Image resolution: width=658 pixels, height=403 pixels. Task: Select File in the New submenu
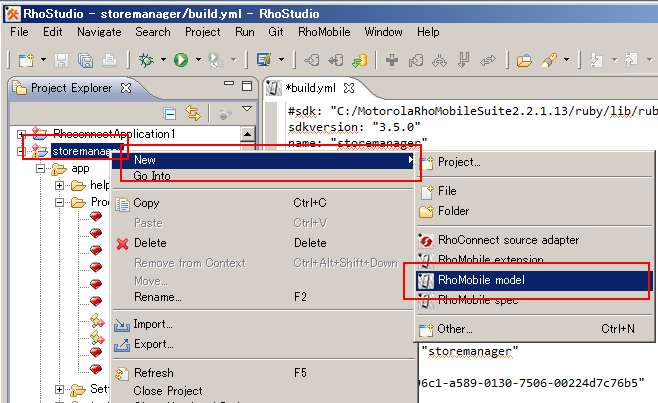[x=535, y=191]
